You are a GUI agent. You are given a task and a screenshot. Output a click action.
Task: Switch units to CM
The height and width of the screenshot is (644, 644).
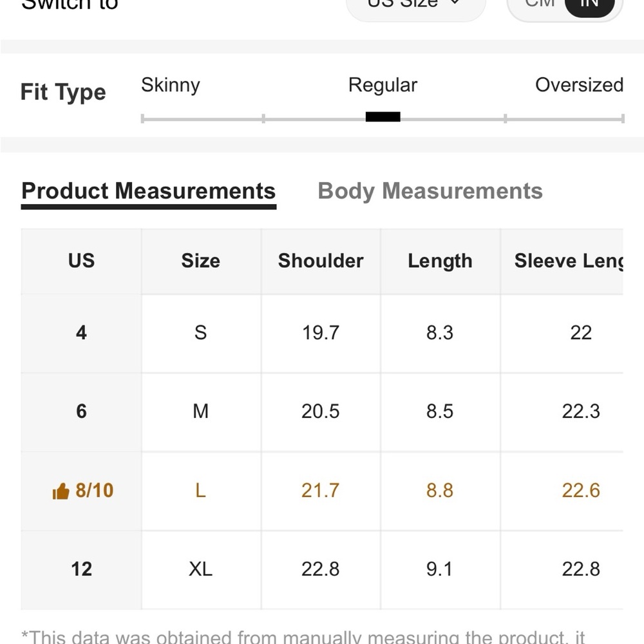point(539,4)
